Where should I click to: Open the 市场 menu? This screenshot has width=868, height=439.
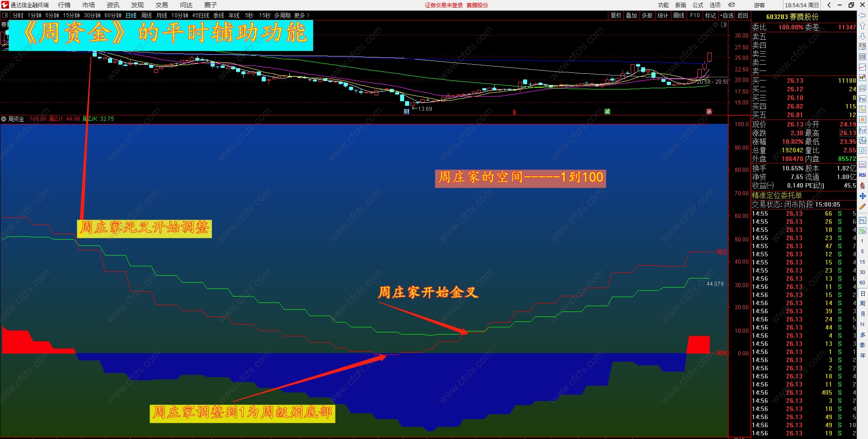[89, 5]
